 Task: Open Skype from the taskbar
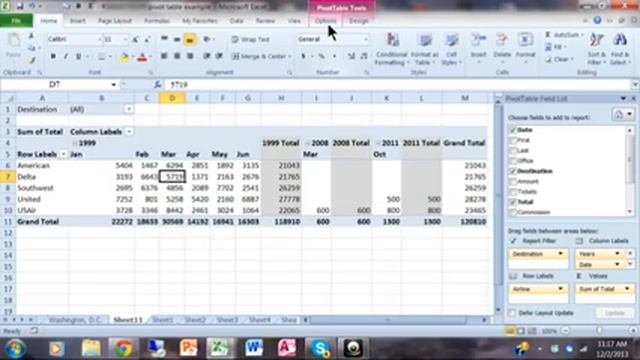[x=320, y=349]
